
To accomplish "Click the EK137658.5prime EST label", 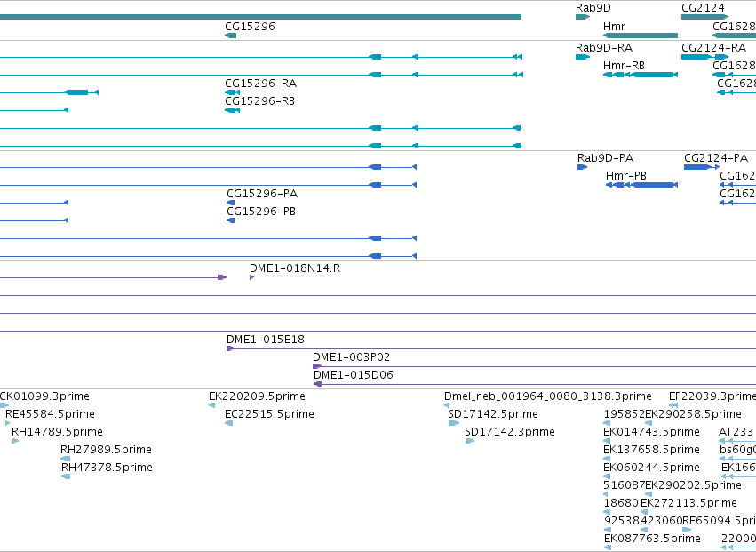I will pos(651,450).
